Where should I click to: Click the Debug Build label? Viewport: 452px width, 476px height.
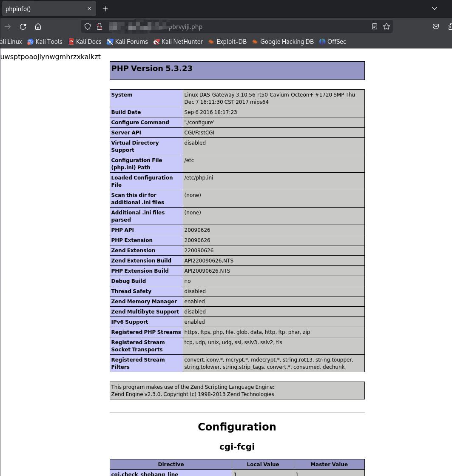(146, 281)
